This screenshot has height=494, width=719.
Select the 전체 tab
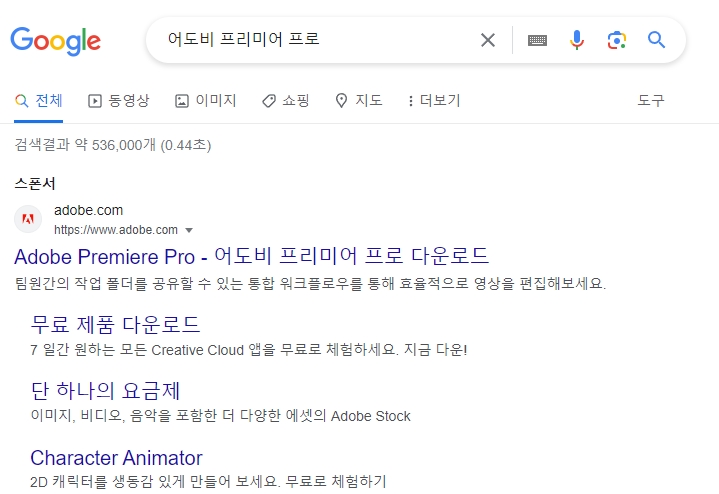39,100
